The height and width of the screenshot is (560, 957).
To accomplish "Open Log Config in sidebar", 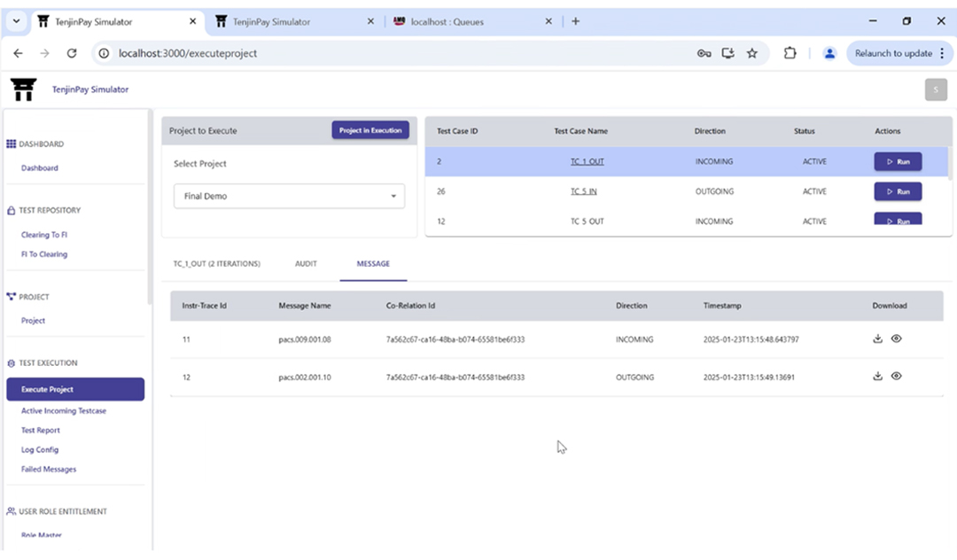I will pyautogui.click(x=40, y=449).
